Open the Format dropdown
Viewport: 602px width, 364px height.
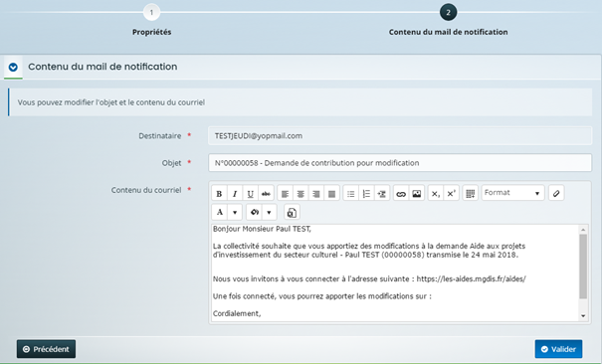(512, 193)
